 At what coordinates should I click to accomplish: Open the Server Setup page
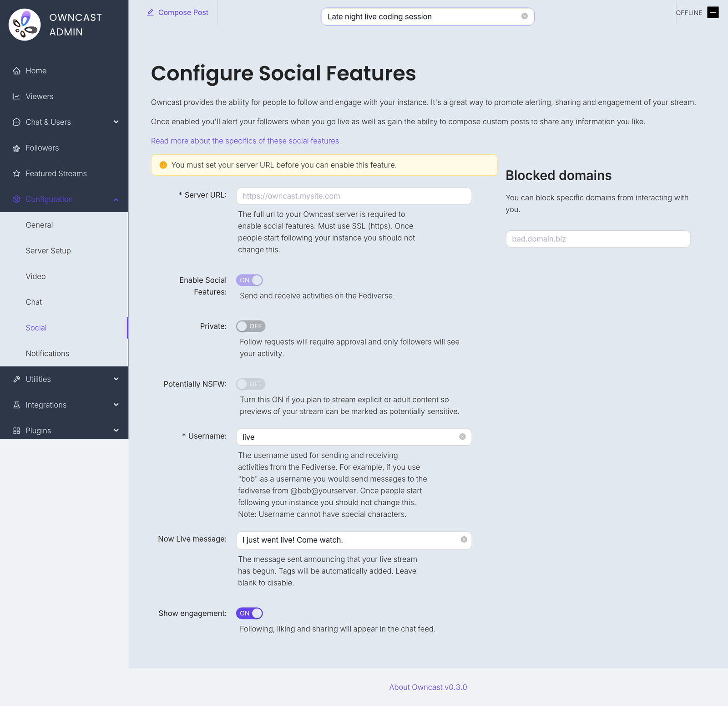[x=48, y=251]
